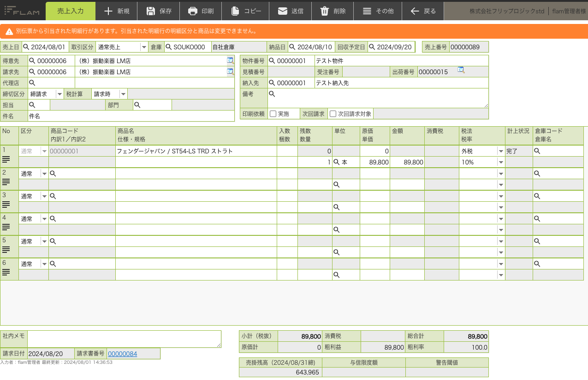The width and height of the screenshot is (588, 380).
Task: Click row 1 line menu icon
Action: pyautogui.click(x=6, y=159)
